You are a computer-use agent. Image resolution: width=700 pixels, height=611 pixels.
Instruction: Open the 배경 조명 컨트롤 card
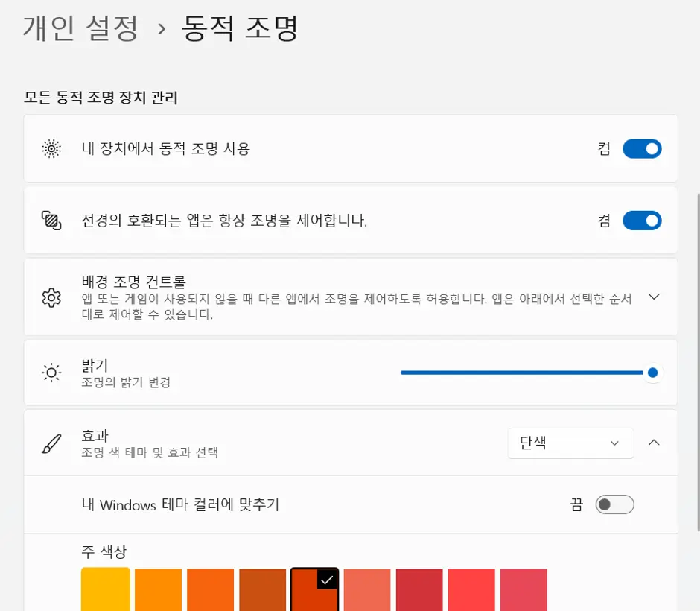pyautogui.click(x=351, y=297)
